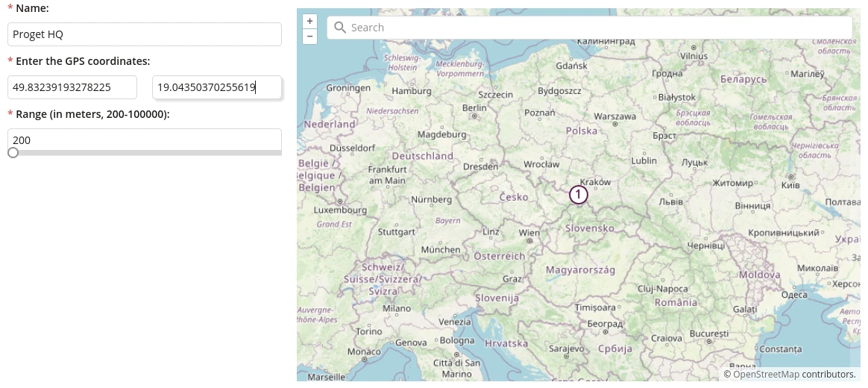The image size is (868, 388).
Task: Click the longitude field 19.04350370255619
Action: point(217,87)
